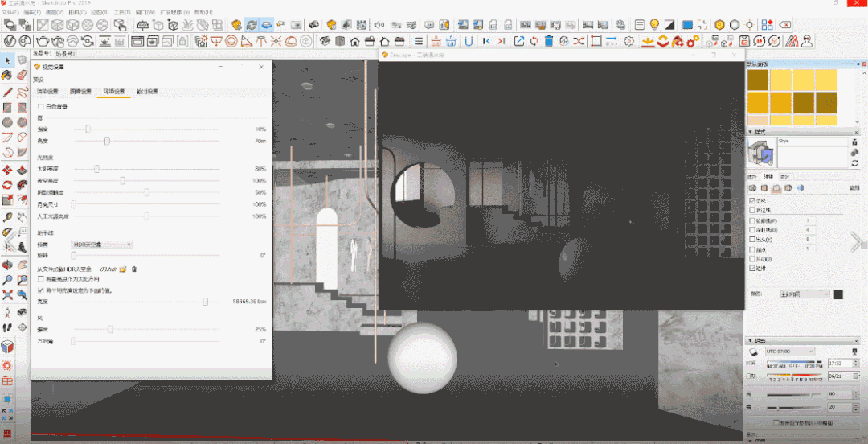Screen dimensions: 868x444
Task: Toggle Enscape synchronize views icon
Action: pyautogui.click(x=266, y=24)
